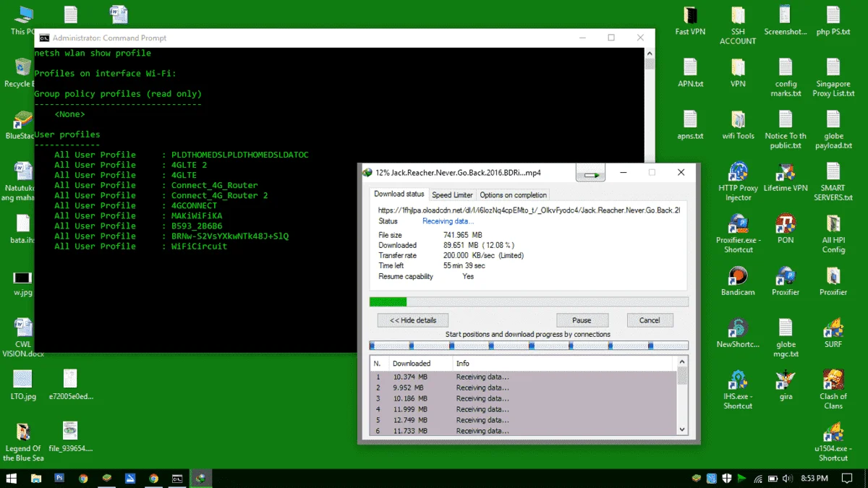Open the Fast VPN desktop shortcut
The height and width of the screenshot is (488, 868).
click(x=690, y=21)
